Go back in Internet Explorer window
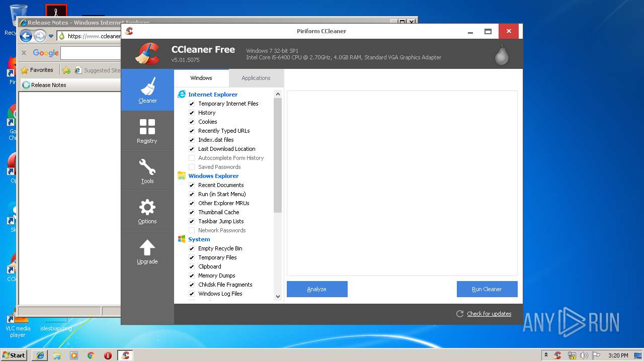 pyautogui.click(x=26, y=36)
